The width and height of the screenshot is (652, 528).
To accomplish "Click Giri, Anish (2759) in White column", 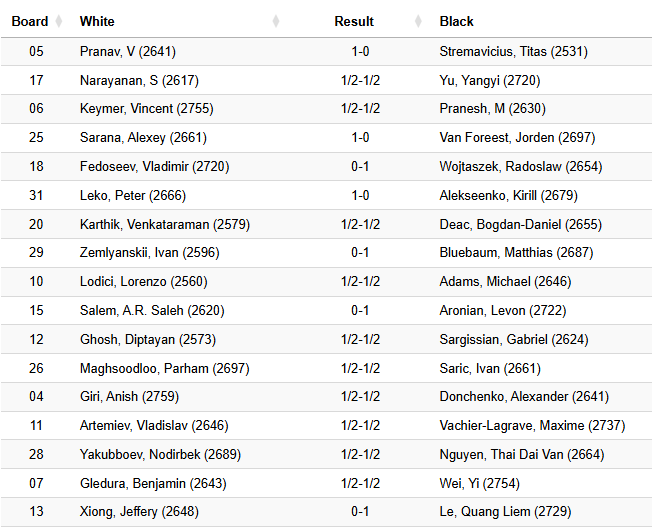I will pyautogui.click(x=129, y=397).
